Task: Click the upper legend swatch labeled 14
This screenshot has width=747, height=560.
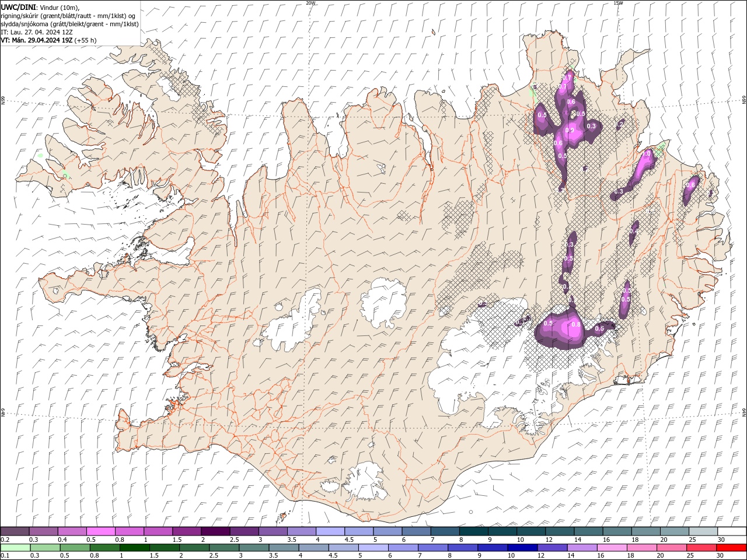Action: click(588, 531)
